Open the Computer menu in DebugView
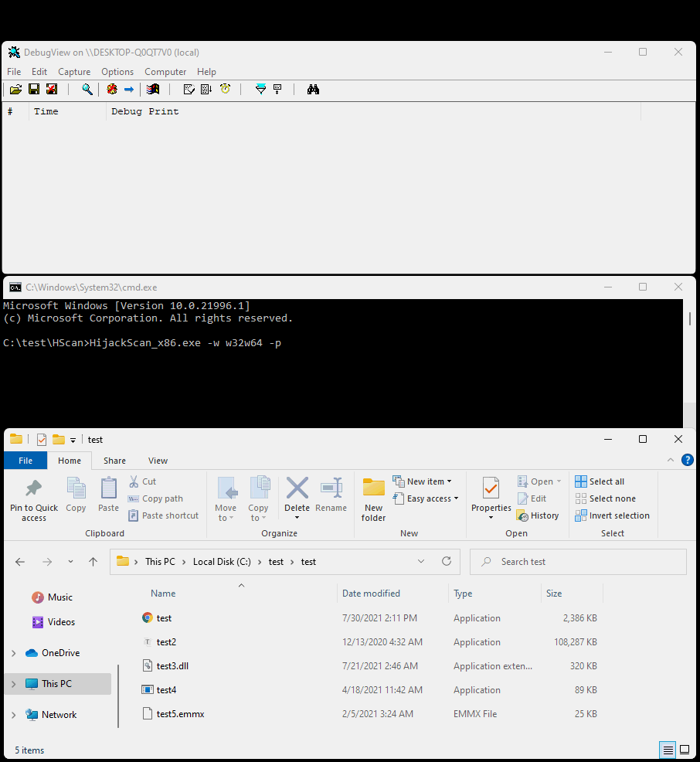 click(x=165, y=71)
